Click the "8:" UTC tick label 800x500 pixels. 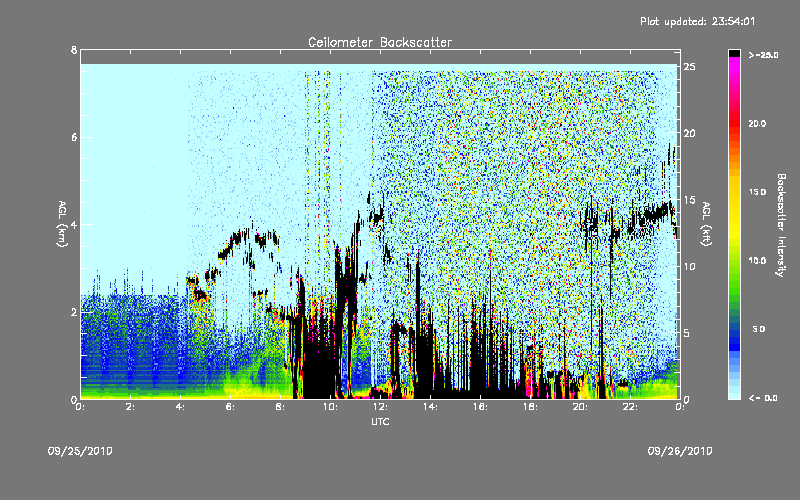[281, 407]
